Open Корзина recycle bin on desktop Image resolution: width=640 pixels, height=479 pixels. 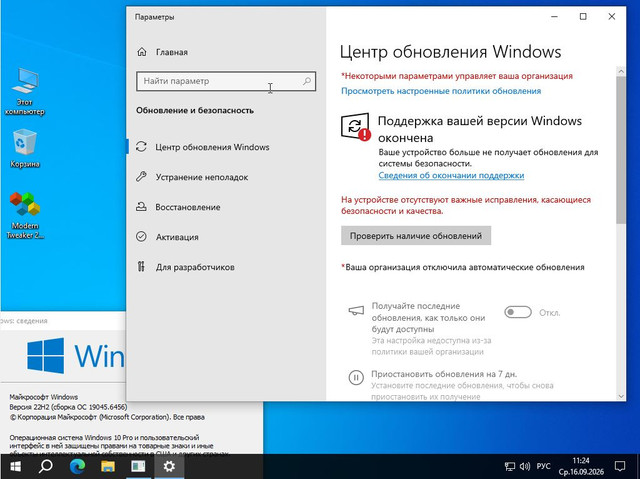(x=24, y=149)
